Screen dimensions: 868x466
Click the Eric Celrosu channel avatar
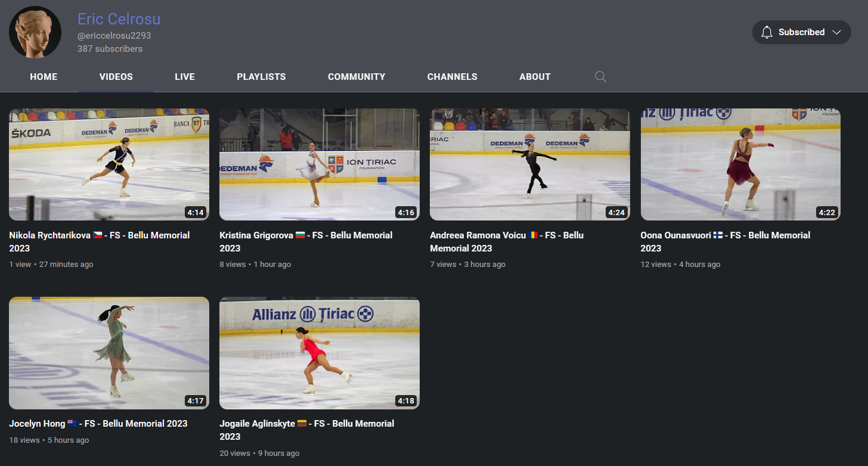coord(35,32)
